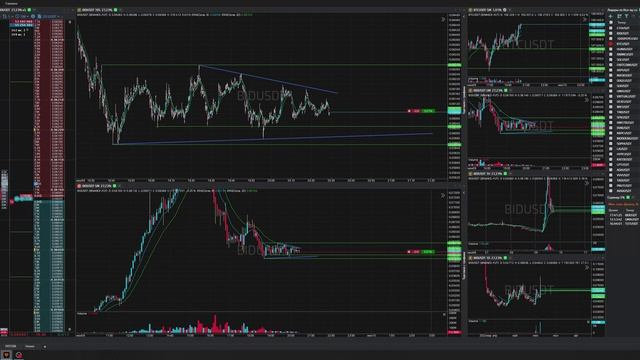640x360 pixels.
Task: Click the green link icon in the lower BIDUSDT 5M chart header
Action: click(115, 186)
